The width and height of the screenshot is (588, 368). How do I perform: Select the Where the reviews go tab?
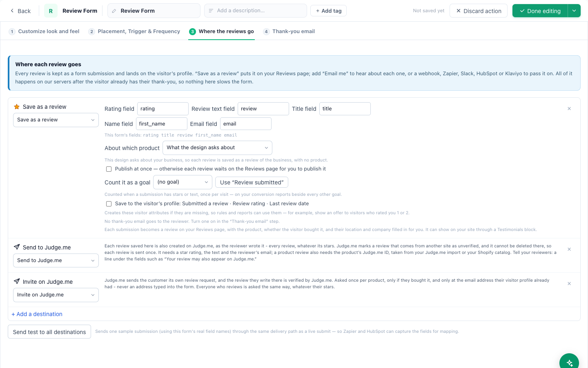tap(221, 31)
